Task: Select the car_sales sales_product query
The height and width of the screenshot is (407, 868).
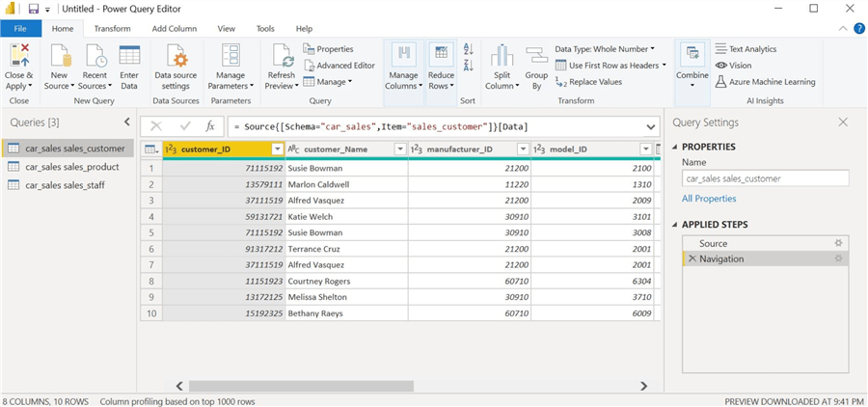Action: pyautogui.click(x=71, y=167)
